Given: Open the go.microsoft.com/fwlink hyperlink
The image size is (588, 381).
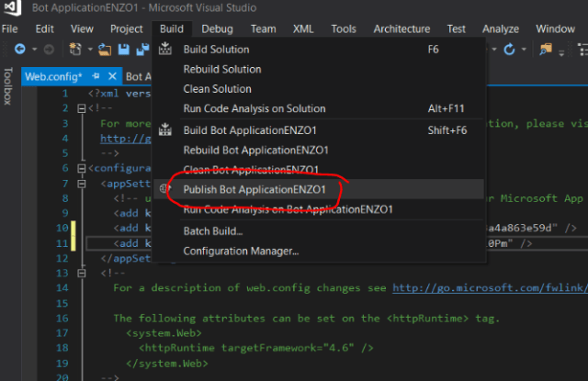Looking at the screenshot, I should tap(490, 287).
